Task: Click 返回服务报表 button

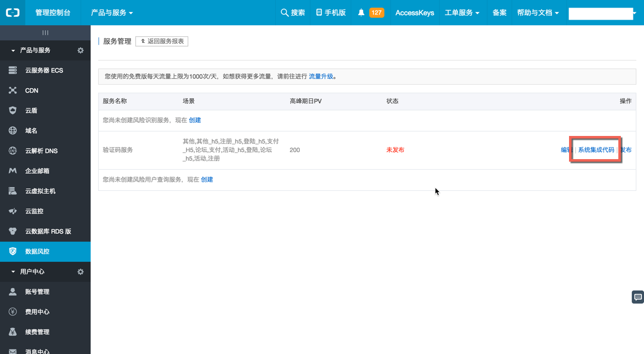Action: [x=162, y=41]
